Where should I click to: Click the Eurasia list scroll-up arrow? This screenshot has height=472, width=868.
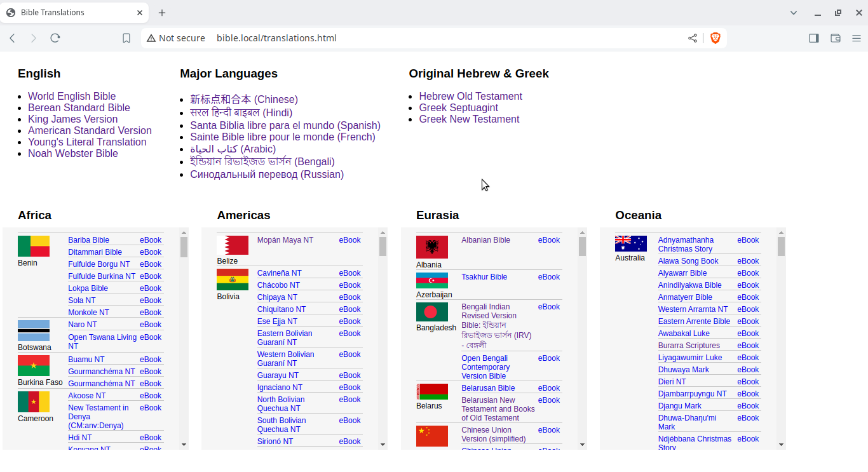[582, 233]
